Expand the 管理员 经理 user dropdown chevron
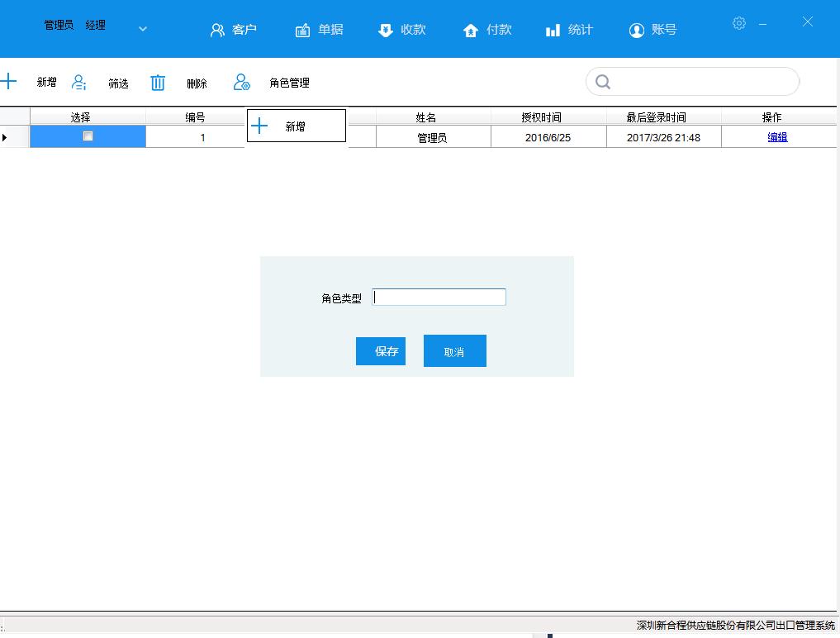 coord(143,29)
